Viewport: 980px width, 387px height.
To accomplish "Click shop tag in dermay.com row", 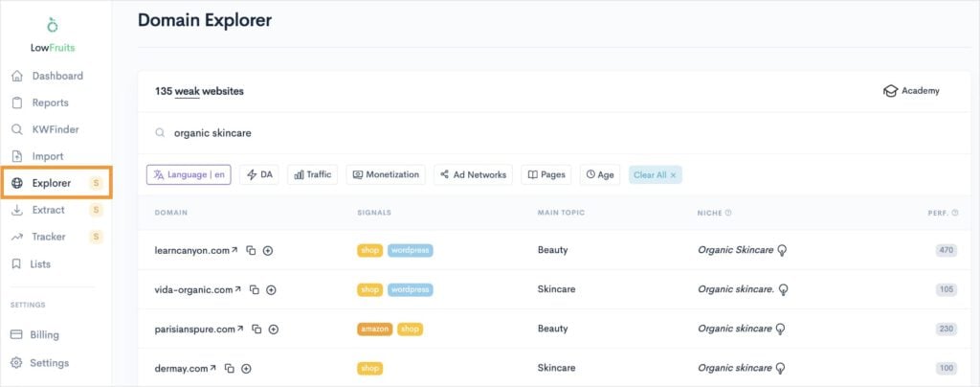I will (x=370, y=368).
